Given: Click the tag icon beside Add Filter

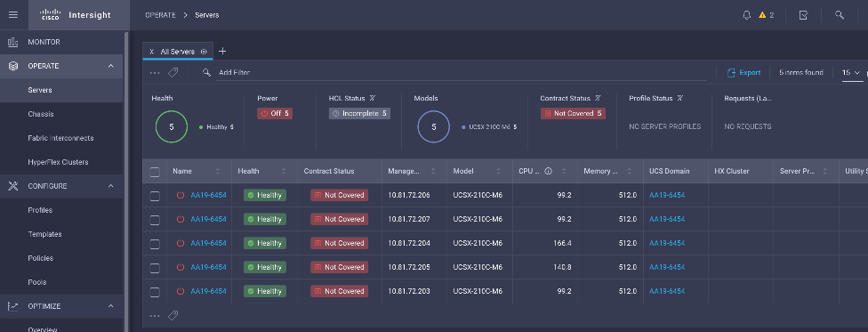Looking at the screenshot, I should [173, 73].
